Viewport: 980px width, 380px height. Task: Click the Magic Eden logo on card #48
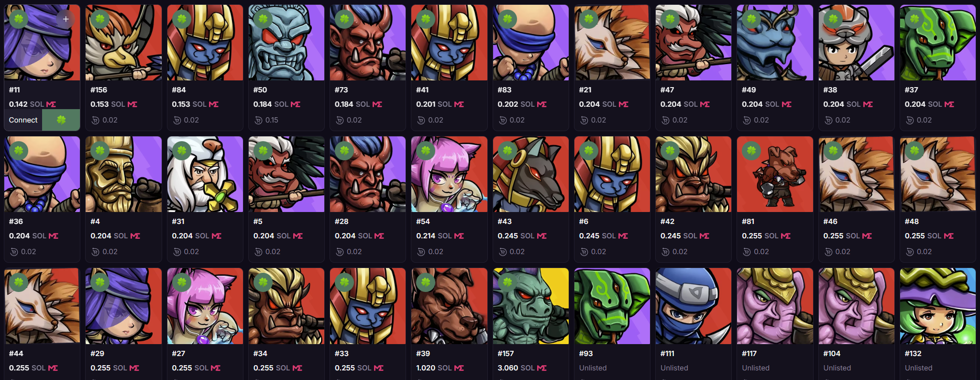[x=949, y=236]
